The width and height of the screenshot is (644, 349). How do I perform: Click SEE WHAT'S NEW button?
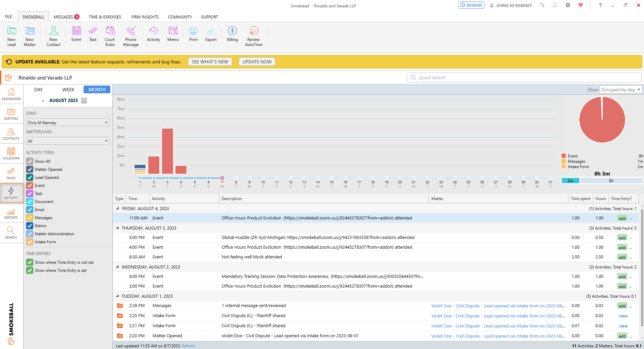(210, 62)
